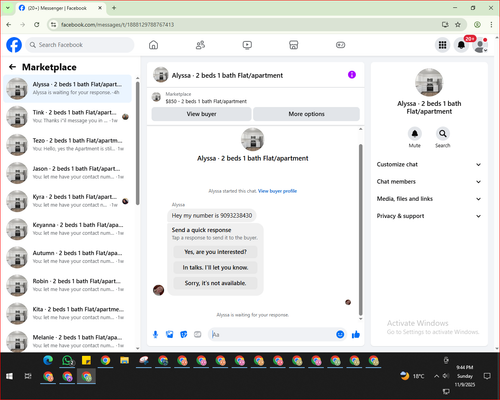Send quick reply "Yes, are you interested?"
The image size is (500, 400).
pyautogui.click(x=215, y=252)
